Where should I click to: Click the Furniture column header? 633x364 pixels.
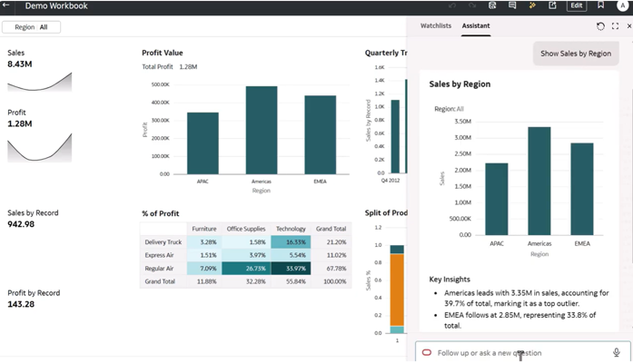coord(204,229)
